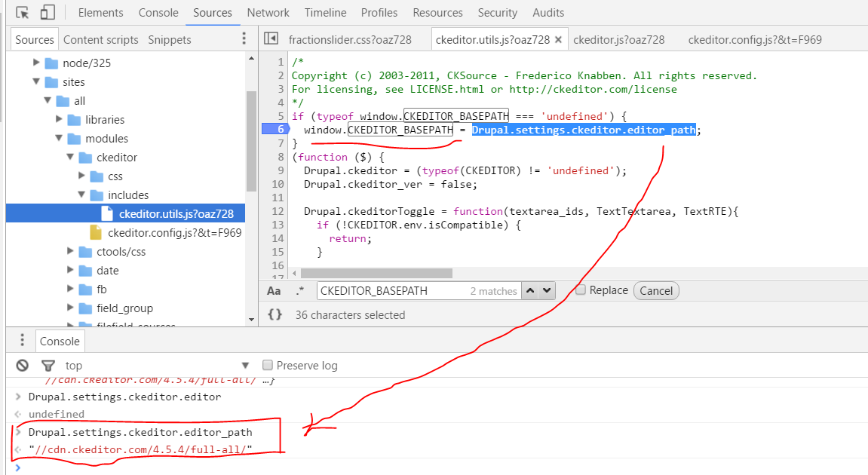Screen dimensions: 868x475
Task: Close the ckeditor.utils.js editor tab
Action: coord(558,40)
